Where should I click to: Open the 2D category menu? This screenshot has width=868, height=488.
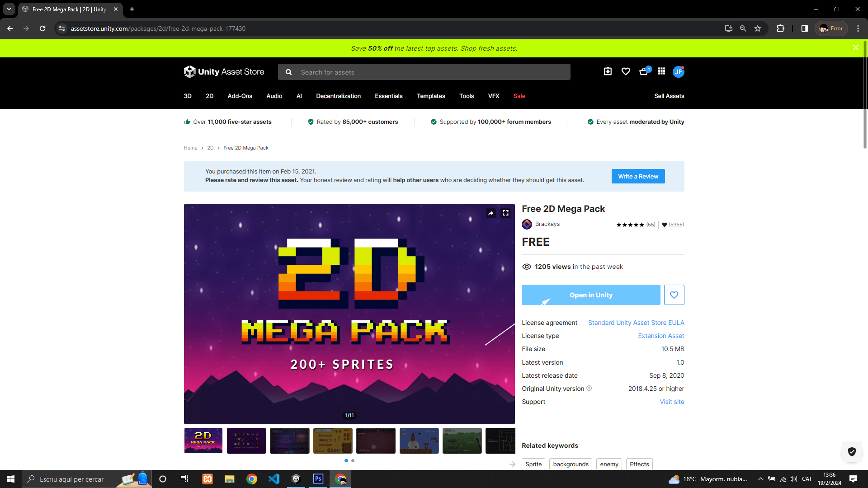tap(209, 96)
